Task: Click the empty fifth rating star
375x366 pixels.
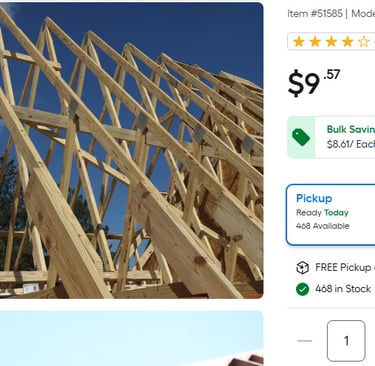Action: [x=364, y=42]
